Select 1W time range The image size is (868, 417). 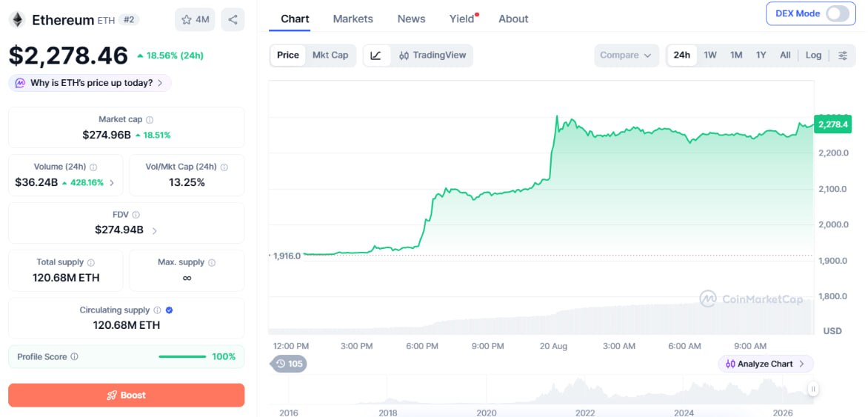[x=710, y=56]
